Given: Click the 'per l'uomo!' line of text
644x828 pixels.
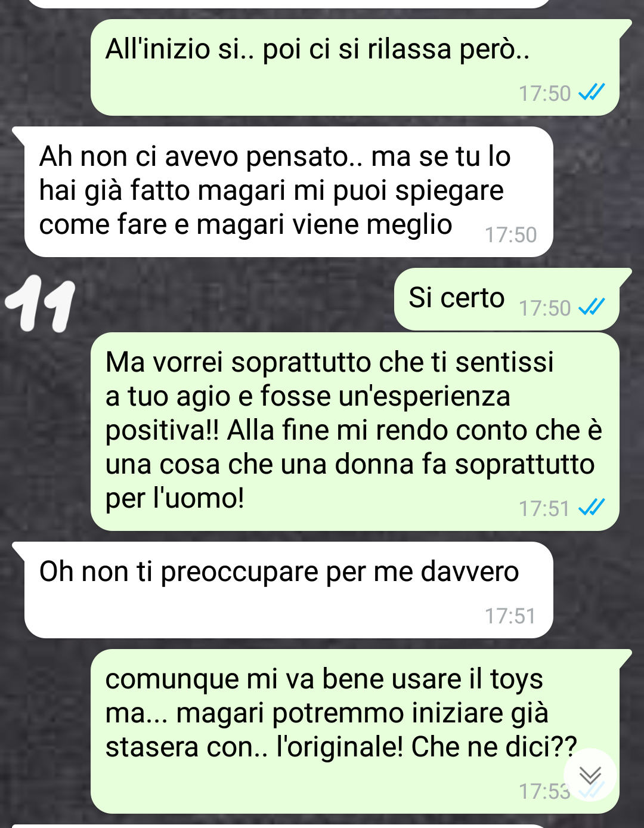Looking at the screenshot, I should [x=175, y=498].
